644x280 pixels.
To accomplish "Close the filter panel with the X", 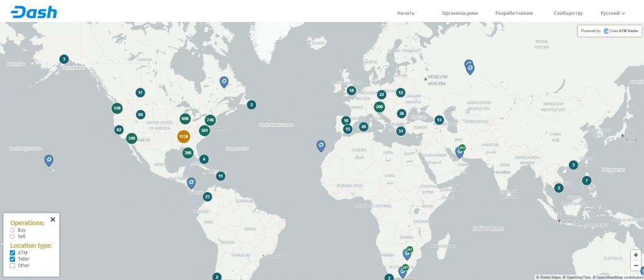I will [x=53, y=219].
